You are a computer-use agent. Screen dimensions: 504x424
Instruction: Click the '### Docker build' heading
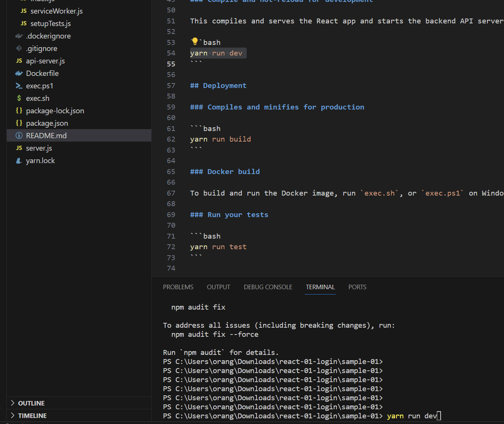click(225, 172)
